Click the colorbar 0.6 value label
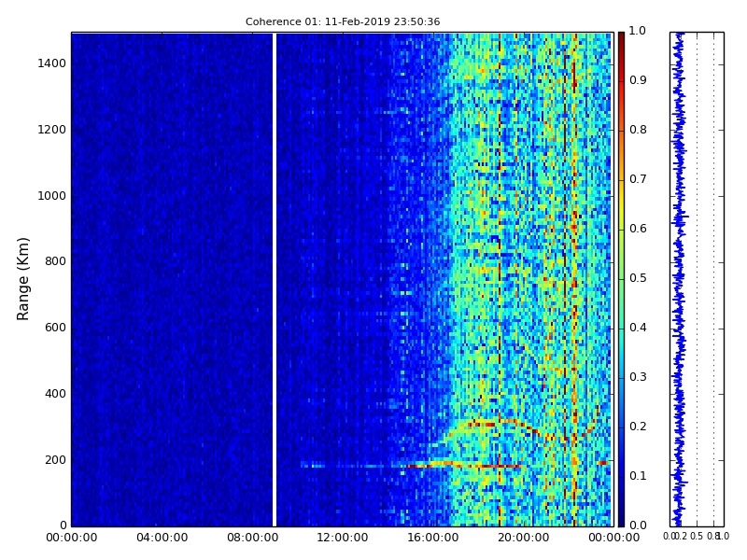The image size is (747, 560). coord(638,229)
